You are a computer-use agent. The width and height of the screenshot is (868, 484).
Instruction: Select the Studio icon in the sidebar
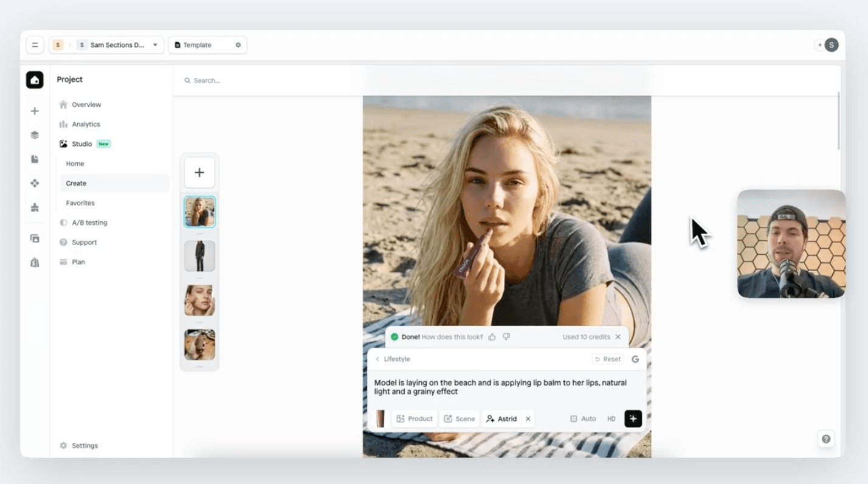point(63,143)
